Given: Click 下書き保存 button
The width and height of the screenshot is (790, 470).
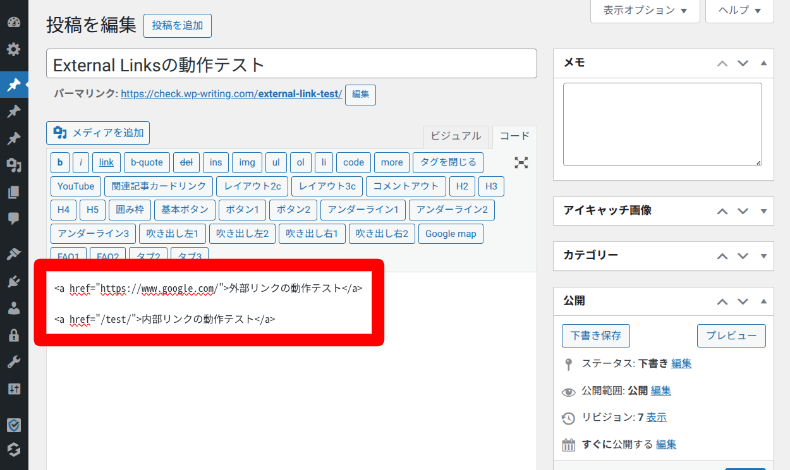Looking at the screenshot, I should [x=596, y=335].
